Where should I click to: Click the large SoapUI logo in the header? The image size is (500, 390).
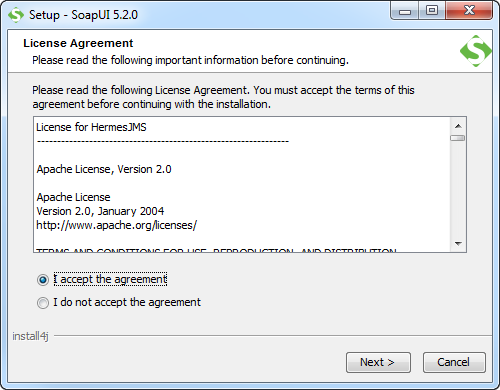click(476, 51)
